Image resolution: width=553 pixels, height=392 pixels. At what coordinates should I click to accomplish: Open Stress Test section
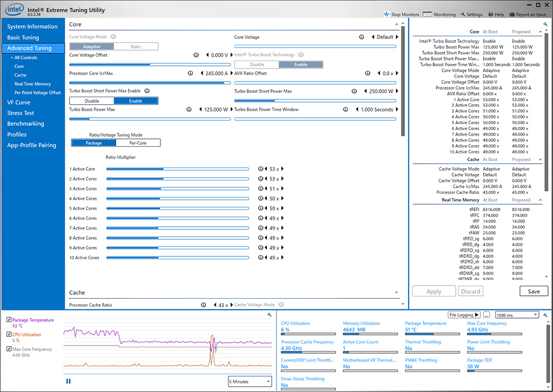click(x=21, y=113)
